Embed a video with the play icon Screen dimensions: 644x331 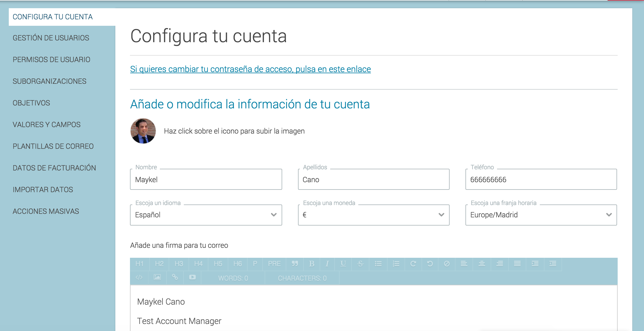pos(192,277)
